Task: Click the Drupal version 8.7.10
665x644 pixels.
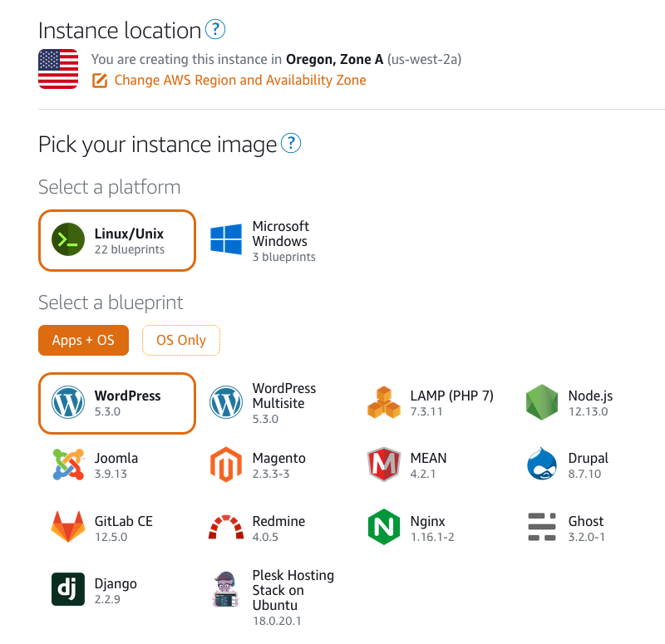Action: (x=584, y=474)
